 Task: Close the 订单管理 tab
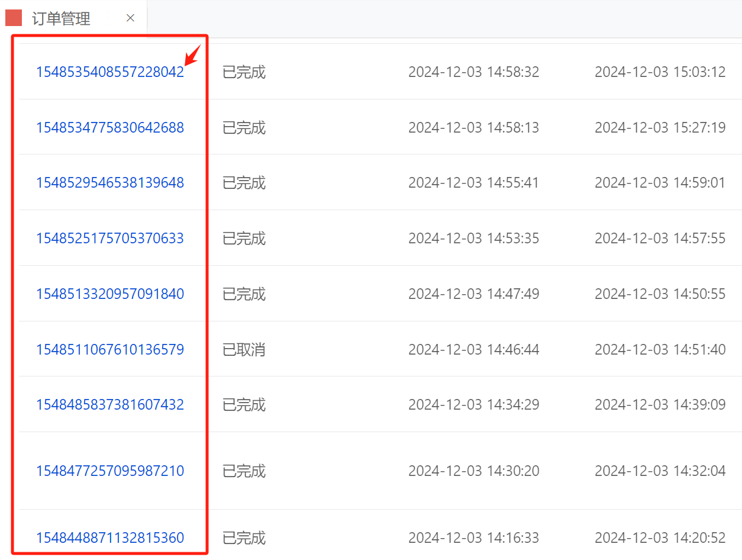click(131, 18)
